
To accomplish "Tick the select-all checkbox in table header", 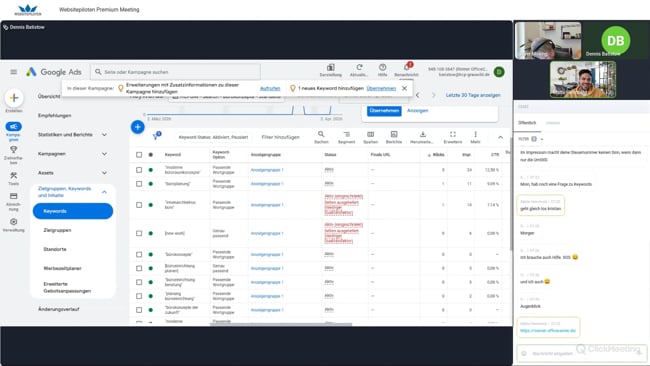I will [139, 155].
